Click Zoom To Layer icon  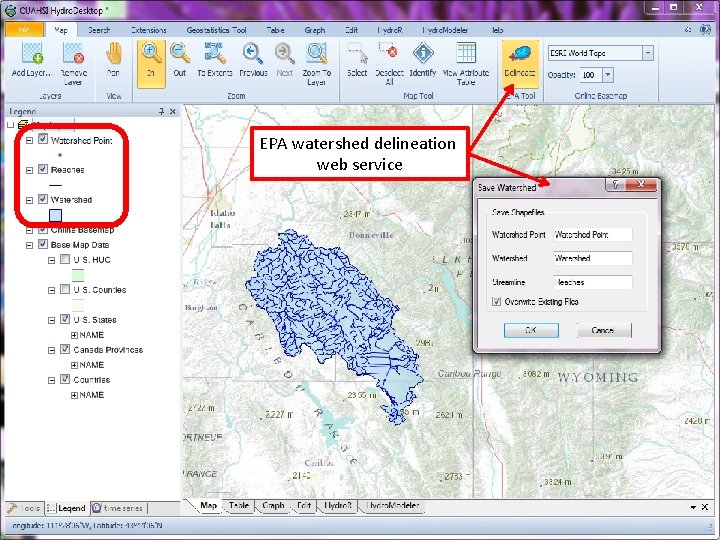[316, 53]
